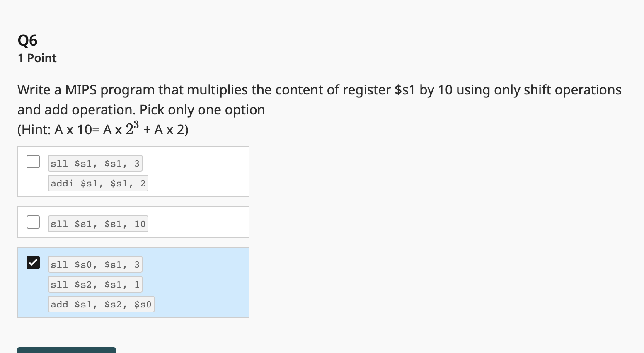Click the three-instruction highlighted answer box
Image resolution: width=644 pixels, height=353 pixels.
(x=133, y=282)
